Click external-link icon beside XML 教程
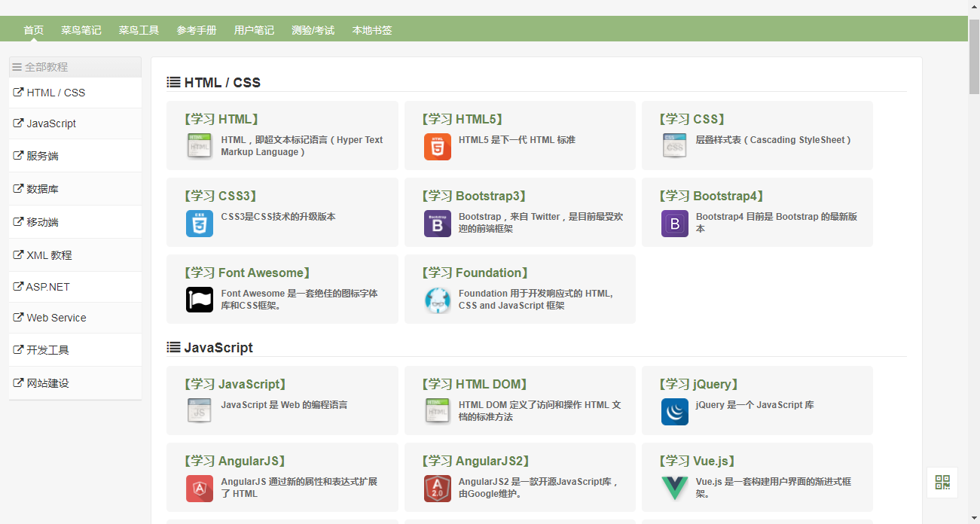 [x=19, y=255]
